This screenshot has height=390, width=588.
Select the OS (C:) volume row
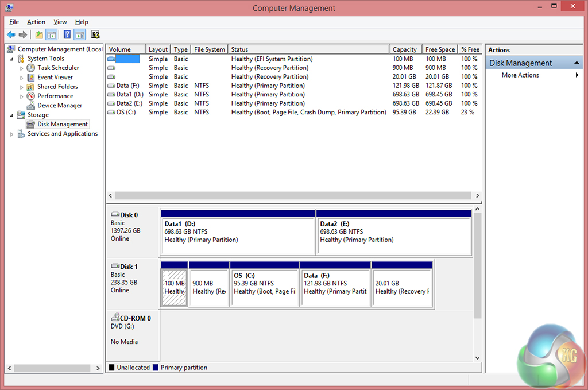click(293, 112)
